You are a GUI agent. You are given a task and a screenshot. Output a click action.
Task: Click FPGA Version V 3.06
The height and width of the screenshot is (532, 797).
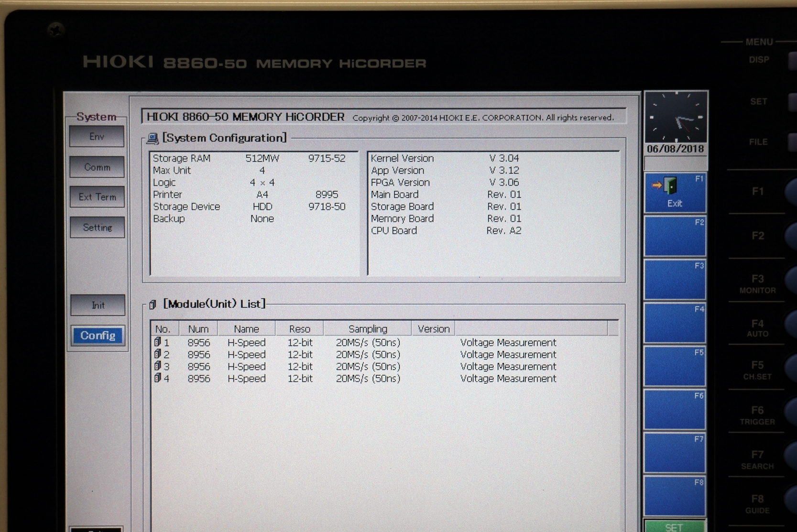445,182
